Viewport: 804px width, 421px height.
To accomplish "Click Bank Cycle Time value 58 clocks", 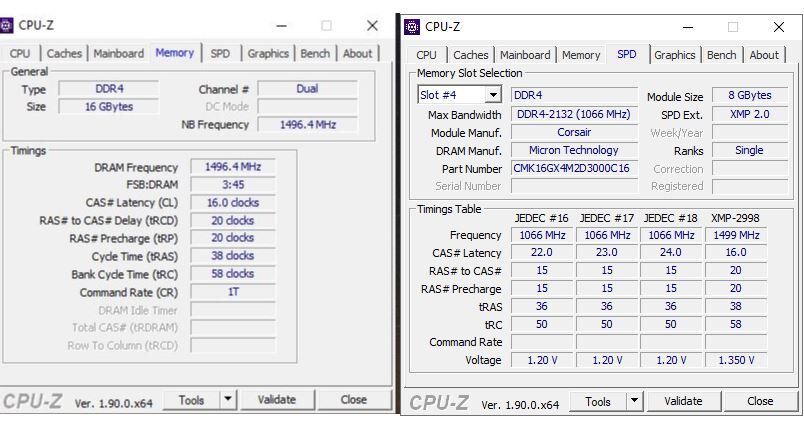I will 233,274.
